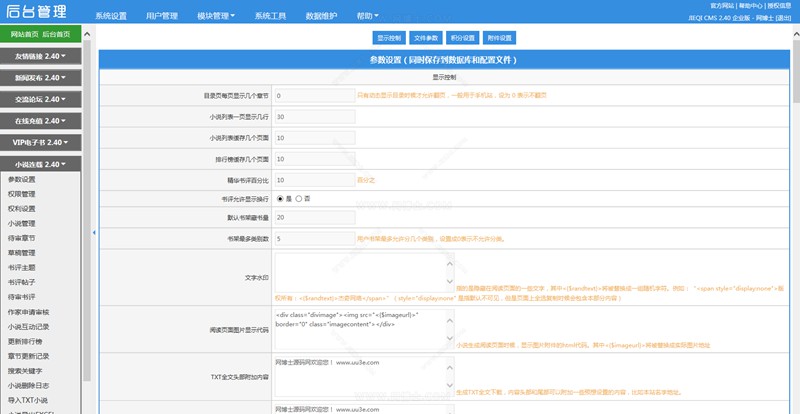Expand the 友情链接 2.40 module
Screen dimensions: 800x414
coord(40,56)
